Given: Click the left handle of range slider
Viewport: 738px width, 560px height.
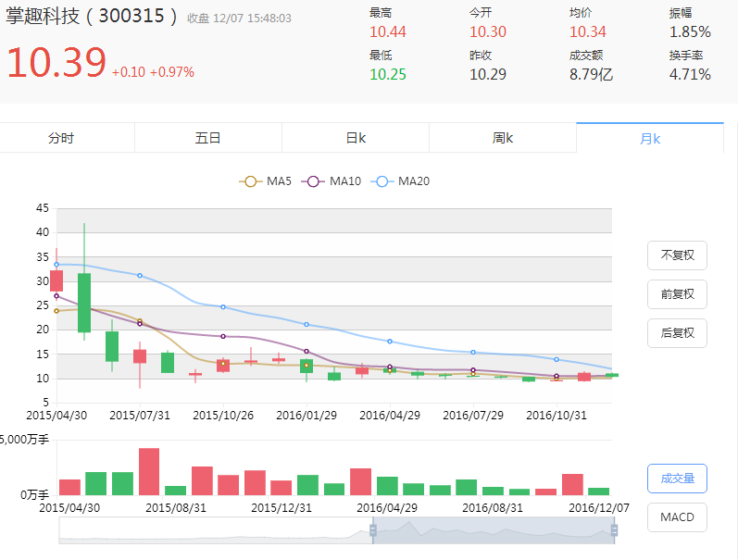Looking at the screenshot, I should click(x=373, y=530).
